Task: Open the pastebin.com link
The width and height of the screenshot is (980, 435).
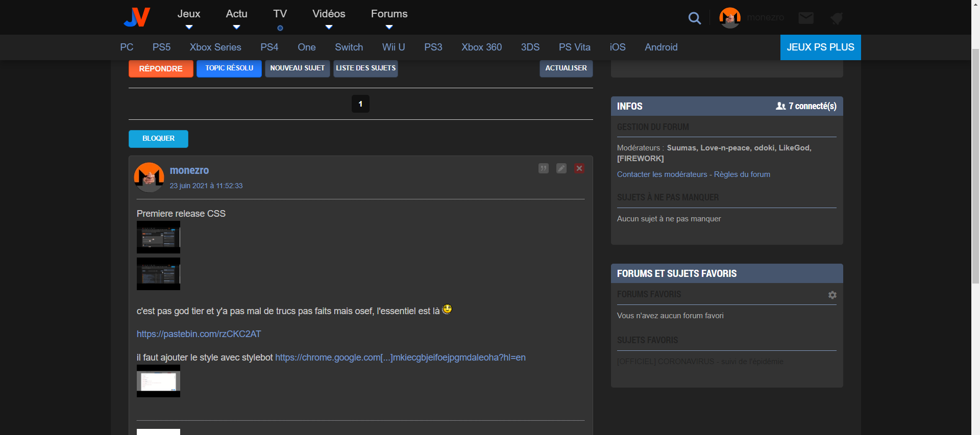Action: coord(199,334)
